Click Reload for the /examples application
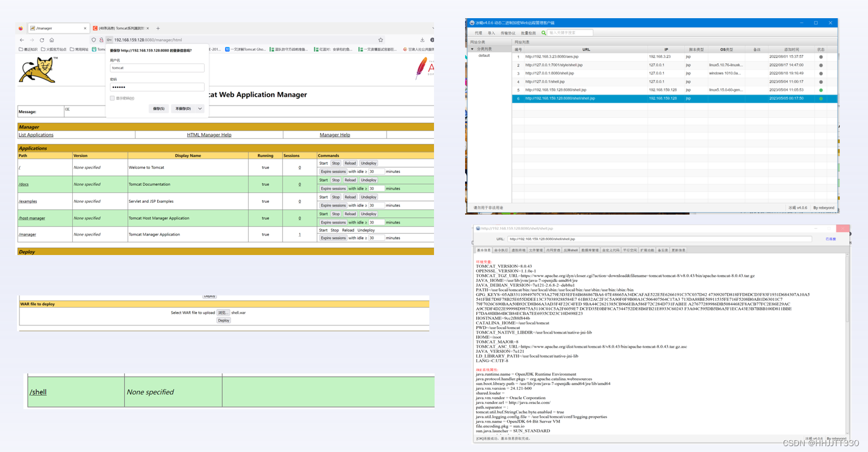The image size is (868, 452). (350, 197)
